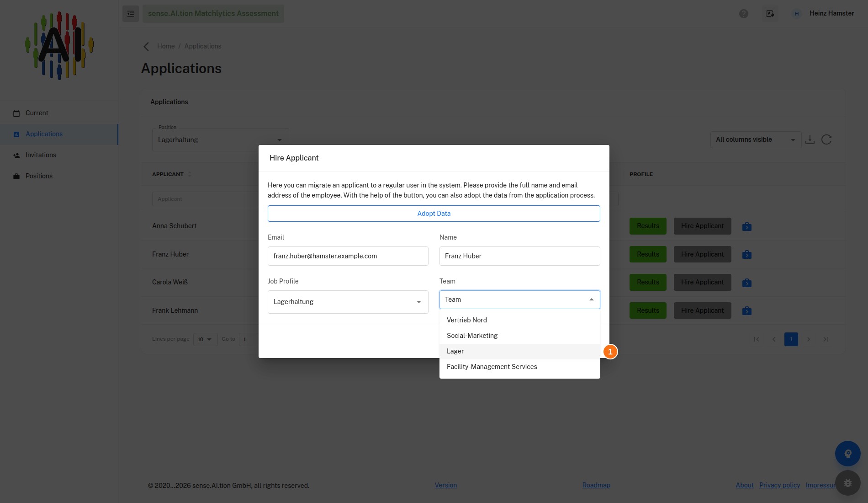Click the image add icon in header
The image size is (868, 503).
click(770, 14)
